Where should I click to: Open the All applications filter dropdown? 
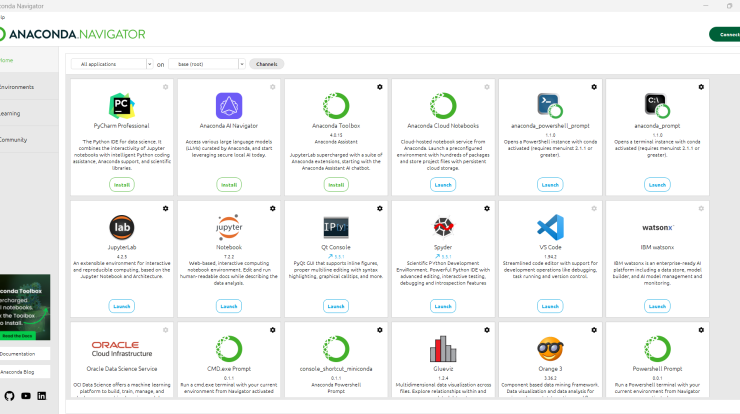pos(112,64)
